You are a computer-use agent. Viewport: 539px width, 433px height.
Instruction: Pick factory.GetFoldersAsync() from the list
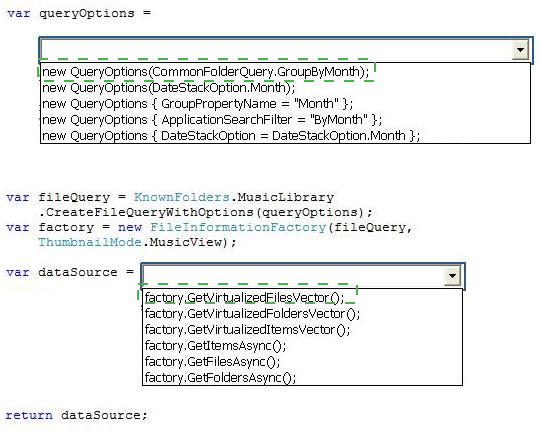tap(220, 377)
